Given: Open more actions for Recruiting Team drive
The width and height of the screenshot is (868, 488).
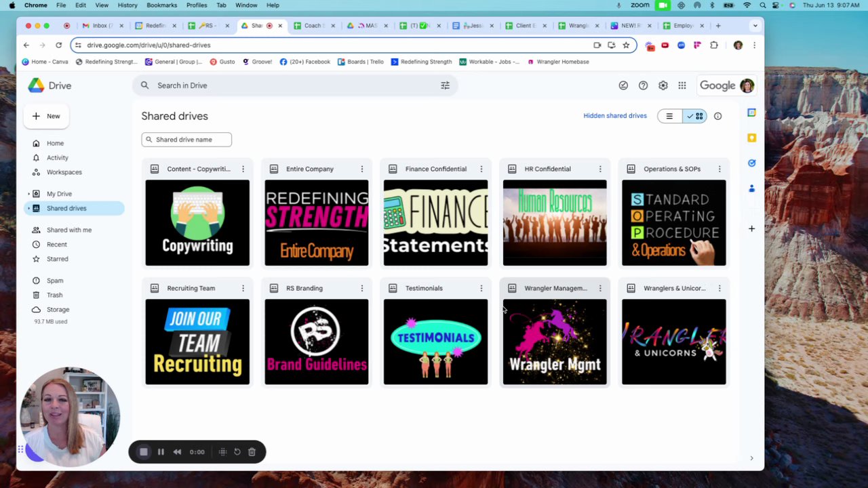Looking at the screenshot, I should click(243, 288).
